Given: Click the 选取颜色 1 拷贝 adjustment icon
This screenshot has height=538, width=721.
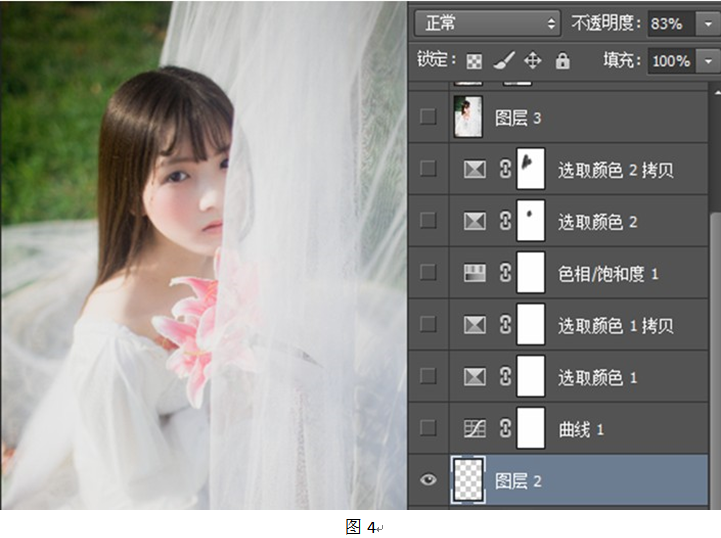Looking at the screenshot, I should (475, 325).
